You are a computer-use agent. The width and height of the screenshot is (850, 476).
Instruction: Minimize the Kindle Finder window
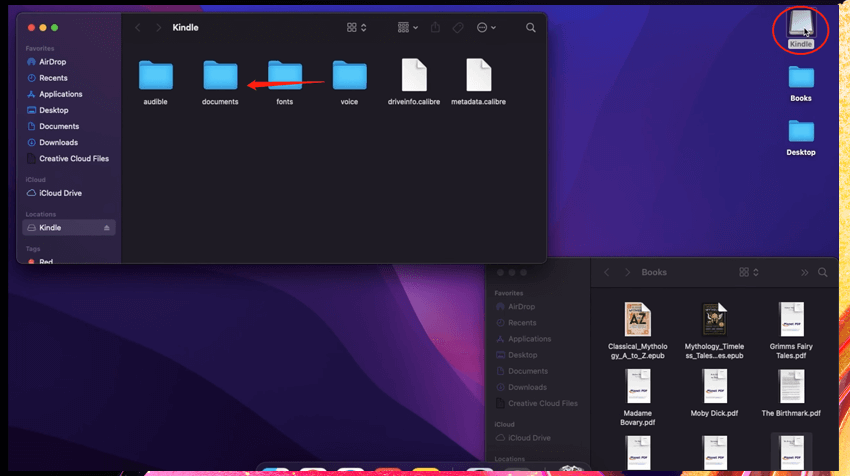coord(43,28)
